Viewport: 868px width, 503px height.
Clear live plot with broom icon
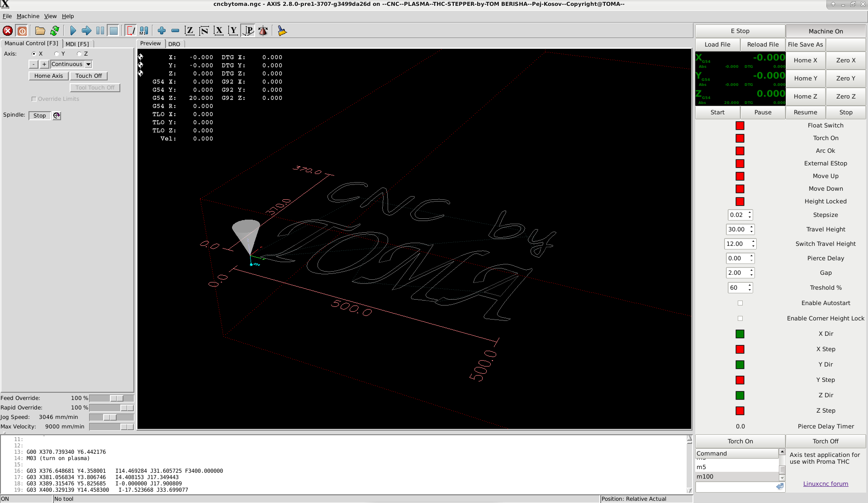click(x=282, y=31)
